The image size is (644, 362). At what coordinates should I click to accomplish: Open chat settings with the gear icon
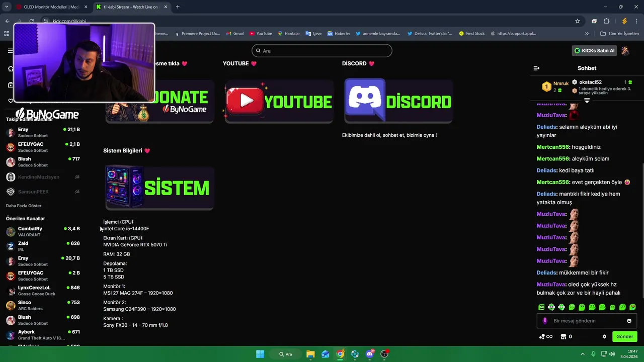pos(604,336)
